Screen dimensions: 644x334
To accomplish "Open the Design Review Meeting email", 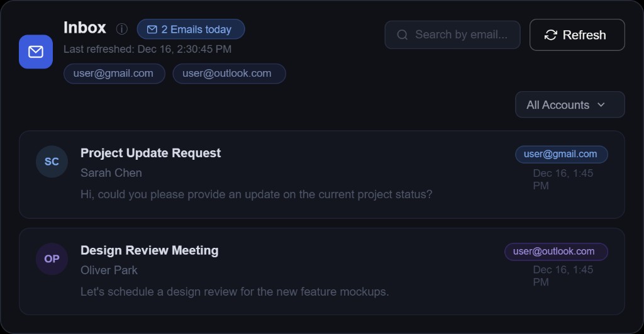I will (x=150, y=250).
